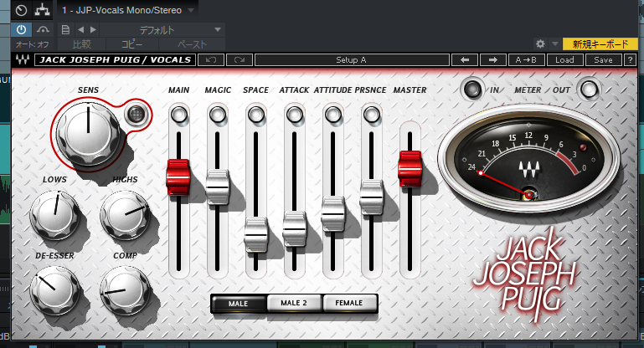The width and height of the screenshot is (644, 348).
Task: Click the JACK JOSEPH PUIG / VOCALS title
Action: tap(116, 60)
